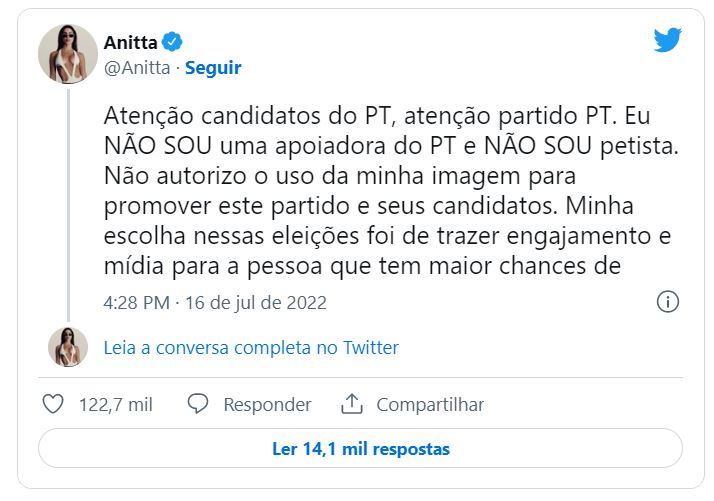
Task: Click the small avatar beside the conversation link
Action: [x=68, y=347]
